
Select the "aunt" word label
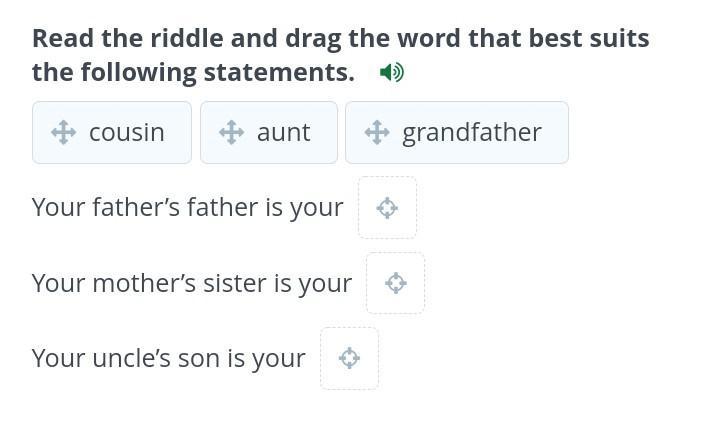tap(283, 132)
